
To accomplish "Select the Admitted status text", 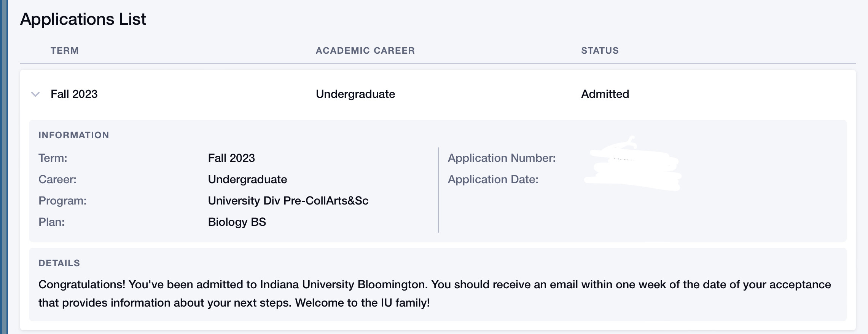I will coord(605,94).
